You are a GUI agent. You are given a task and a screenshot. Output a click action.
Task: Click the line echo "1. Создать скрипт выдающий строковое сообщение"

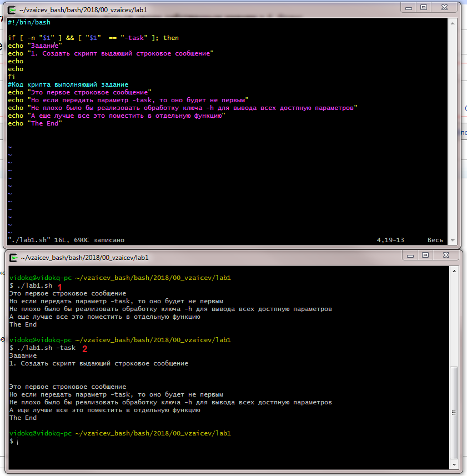click(x=111, y=53)
